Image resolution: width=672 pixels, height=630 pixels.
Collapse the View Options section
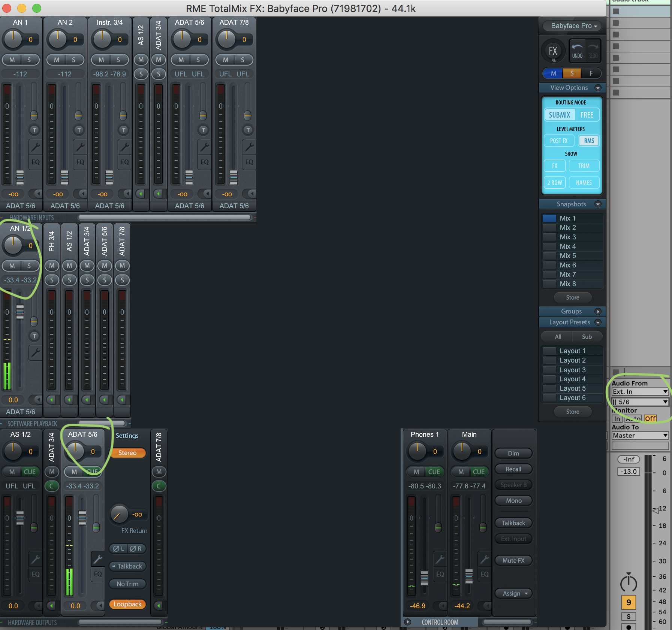point(598,88)
